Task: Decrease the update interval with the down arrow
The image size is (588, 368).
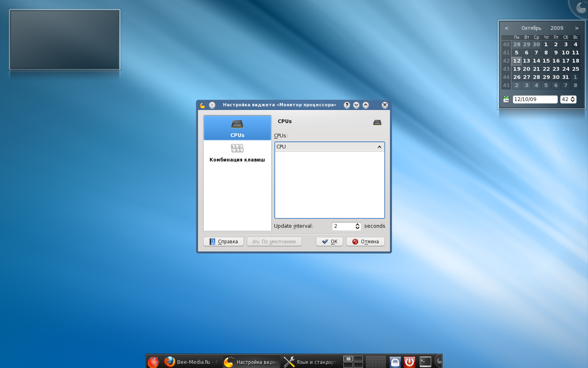Action: pos(358,228)
